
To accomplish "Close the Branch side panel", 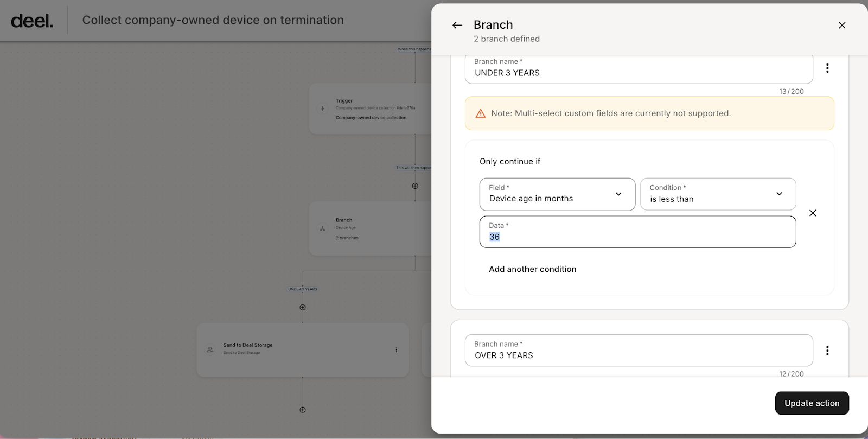I will (x=842, y=26).
